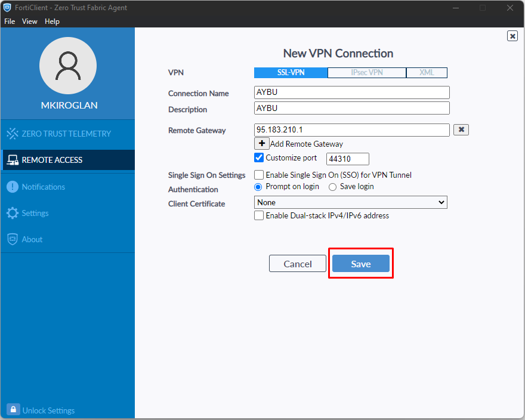Screen dimensions: 525x420
Task: Click the Unlock Settings lock icon
Action: pyautogui.click(x=13, y=410)
